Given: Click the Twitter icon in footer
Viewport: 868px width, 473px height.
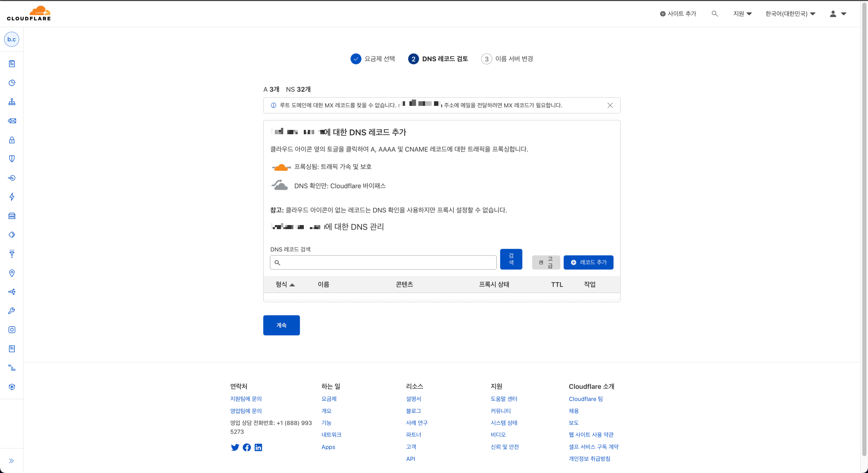Looking at the screenshot, I should coord(235,447).
